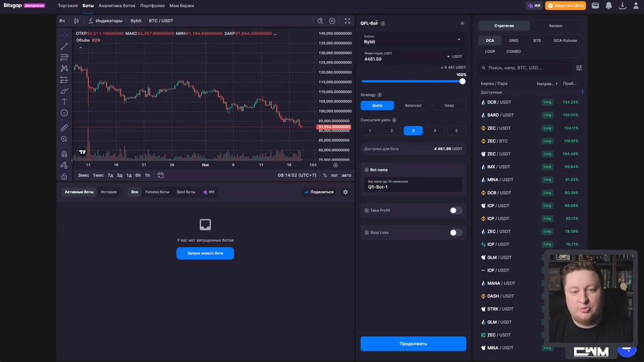The image size is (644, 362).
Task: Open the 6ч timeframe dropdown
Action: tap(62, 21)
